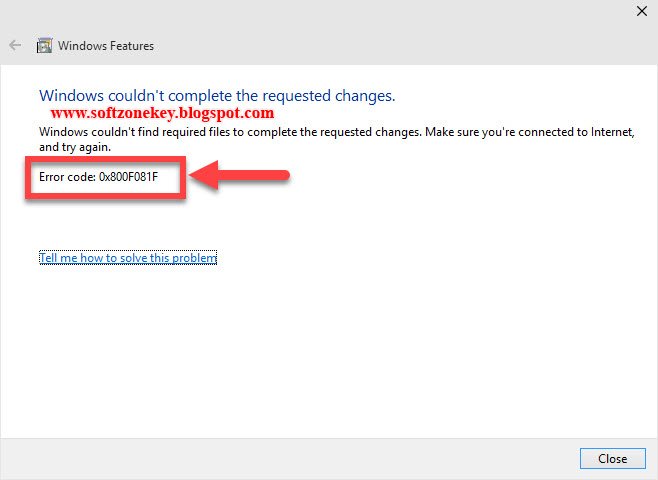Click the 'Windows Features' title text

pyautogui.click(x=106, y=46)
